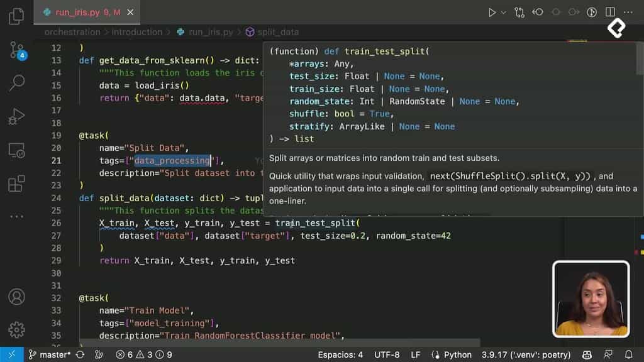The width and height of the screenshot is (644, 362).
Task: Run the Python file using the play button
Action: (x=492, y=11)
